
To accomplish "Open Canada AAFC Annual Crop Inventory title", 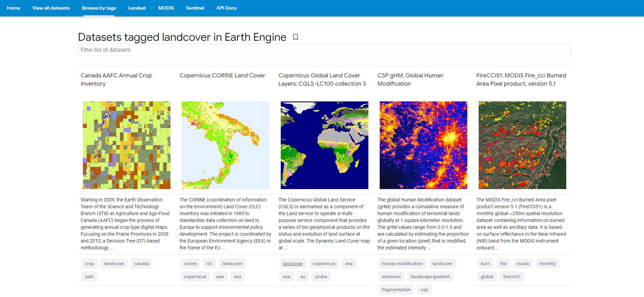I will (116, 79).
